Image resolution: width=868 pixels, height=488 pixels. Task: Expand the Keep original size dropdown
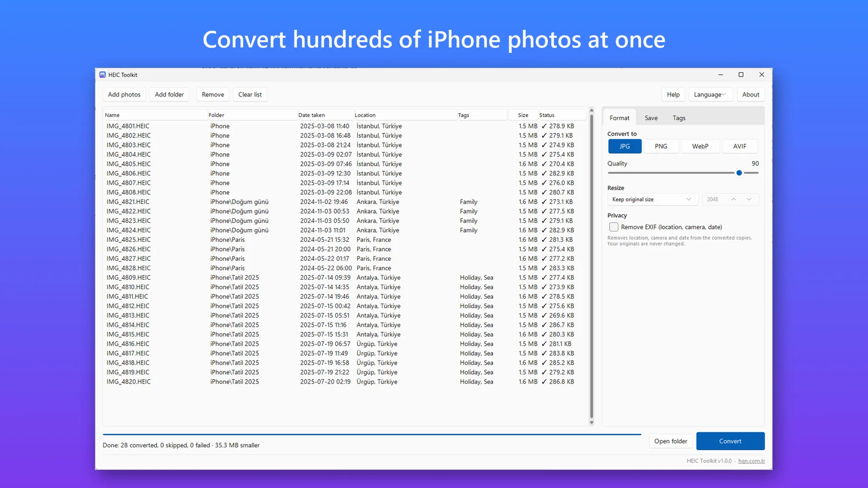click(x=653, y=200)
